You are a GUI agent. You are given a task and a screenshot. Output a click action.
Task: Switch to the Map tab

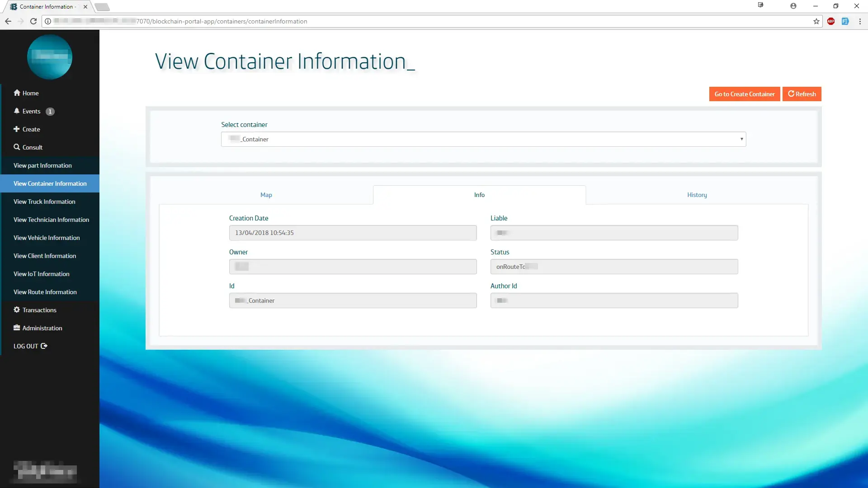(266, 195)
